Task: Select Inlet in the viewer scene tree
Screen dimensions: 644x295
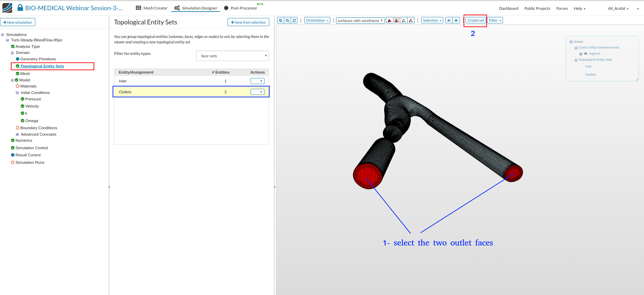Action: click(588, 66)
